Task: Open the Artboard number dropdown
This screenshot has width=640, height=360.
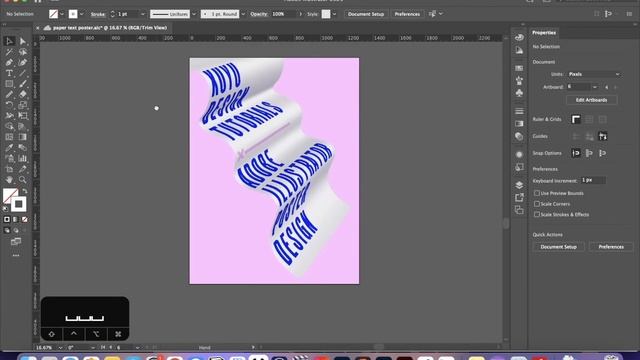Action: pyautogui.click(x=595, y=87)
